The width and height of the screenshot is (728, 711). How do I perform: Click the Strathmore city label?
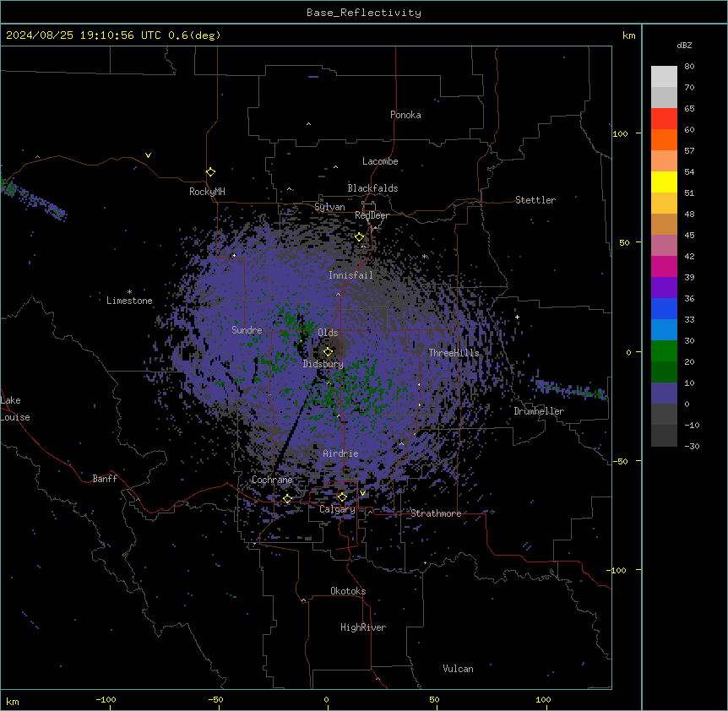click(x=436, y=513)
